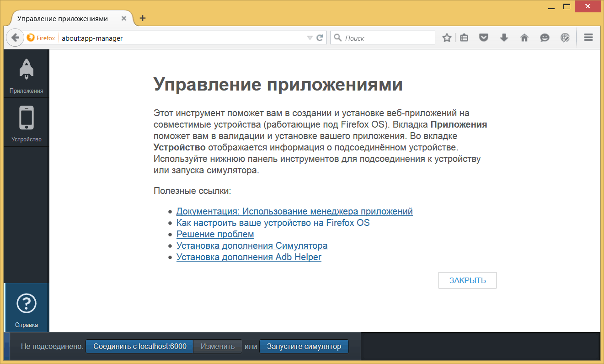Open link Документация: Использование менеджера приложений

click(294, 211)
